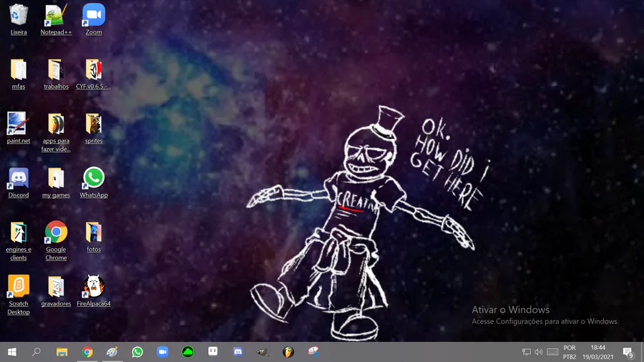Open the clock showing 18:44
The width and height of the screenshot is (644, 362).
pyautogui.click(x=598, y=352)
